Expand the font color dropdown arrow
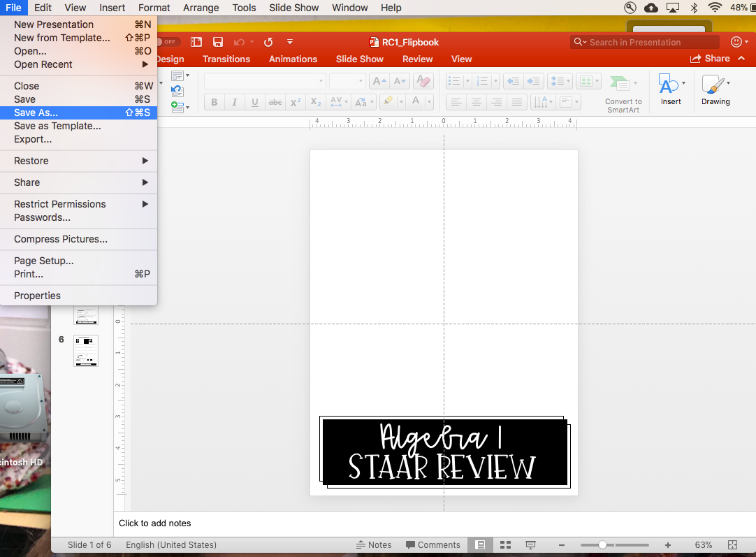The image size is (756, 557). point(428,102)
